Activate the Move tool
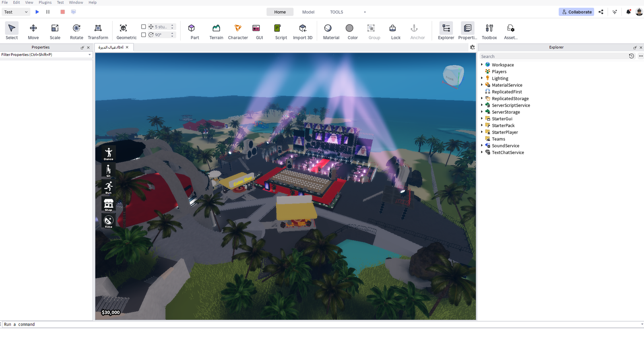Screen dimensions: 644x338 [x=33, y=31]
